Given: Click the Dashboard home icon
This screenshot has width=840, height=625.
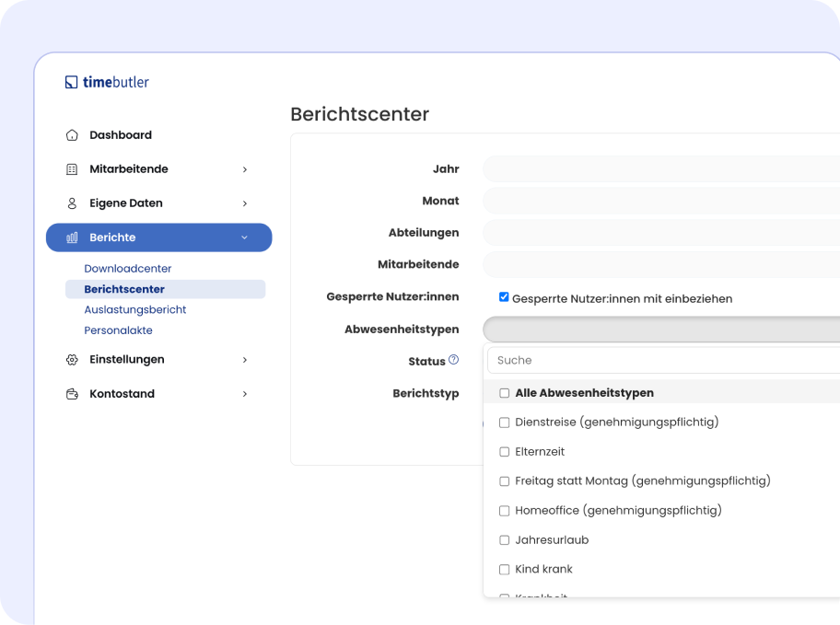Looking at the screenshot, I should [72, 135].
